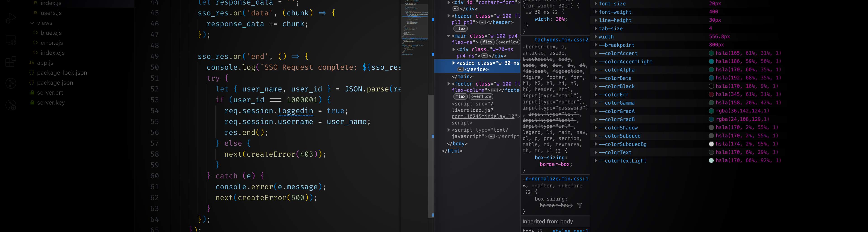868x232 pixels.
Task: Expand the line-height computed property
Action: pyautogui.click(x=596, y=20)
